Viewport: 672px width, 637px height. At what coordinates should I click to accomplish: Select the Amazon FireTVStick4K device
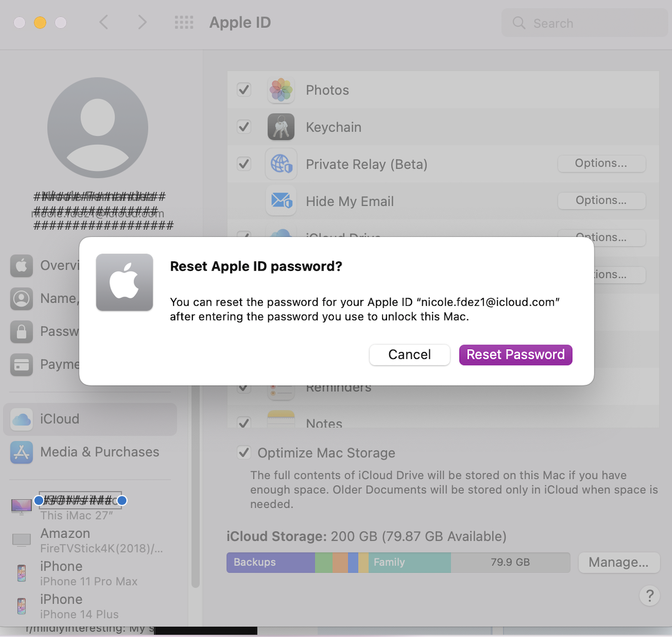click(x=90, y=540)
